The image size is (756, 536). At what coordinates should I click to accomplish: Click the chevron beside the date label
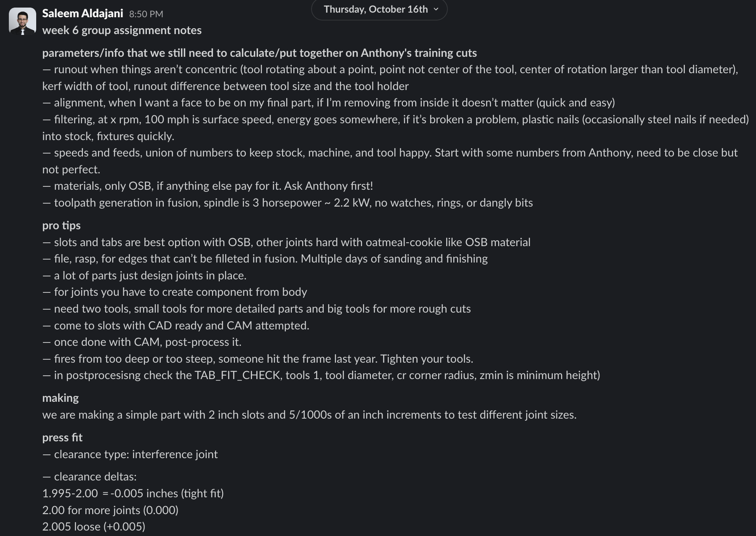[436, 9]
